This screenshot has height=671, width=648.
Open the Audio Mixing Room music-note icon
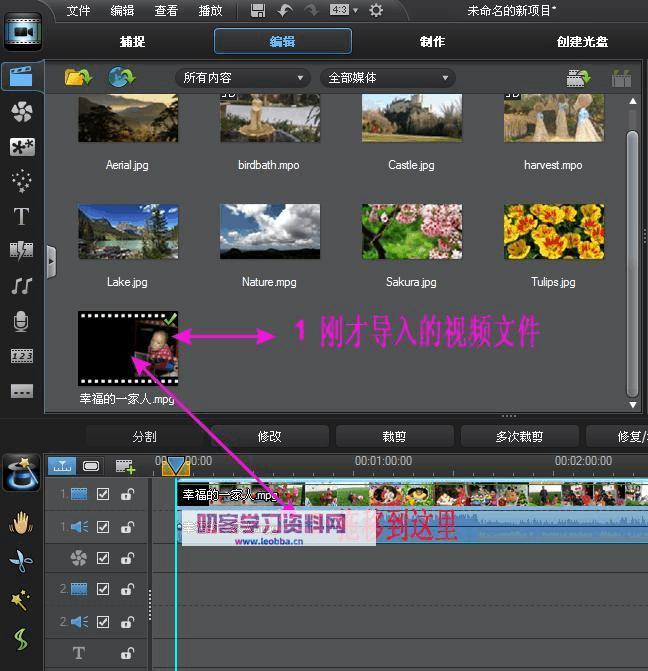pyautogui.click(x=21, y=286)
